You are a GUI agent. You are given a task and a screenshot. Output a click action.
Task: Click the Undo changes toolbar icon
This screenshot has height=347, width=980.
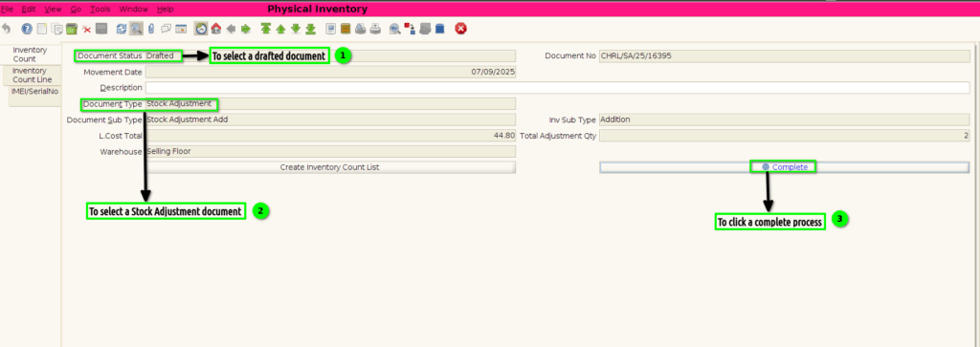7,29
